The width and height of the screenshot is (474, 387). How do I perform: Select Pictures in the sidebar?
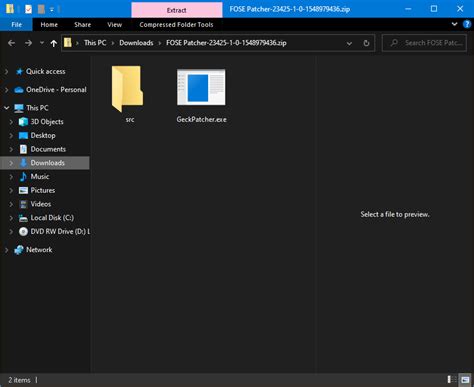pos(43,190)
